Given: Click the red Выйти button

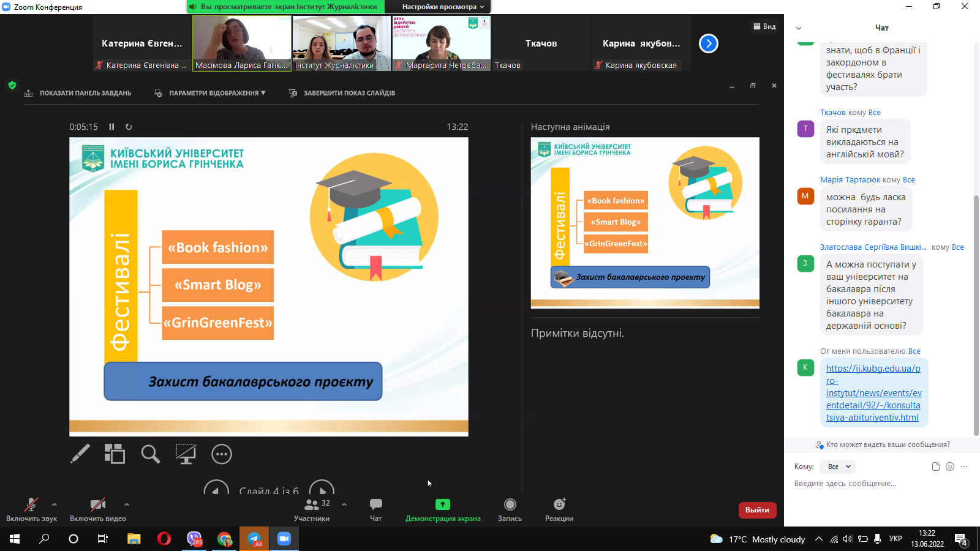Looking at the screenshot, I should point(757,510).
